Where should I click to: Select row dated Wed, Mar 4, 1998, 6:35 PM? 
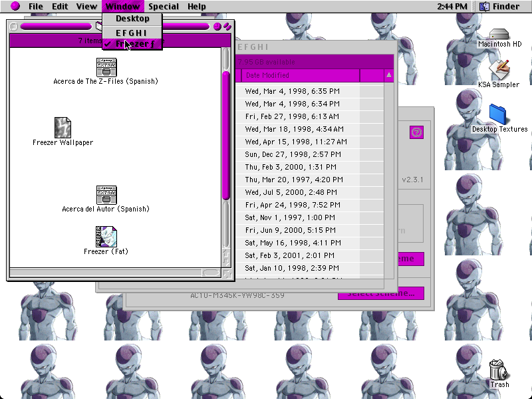click(309, 91)
